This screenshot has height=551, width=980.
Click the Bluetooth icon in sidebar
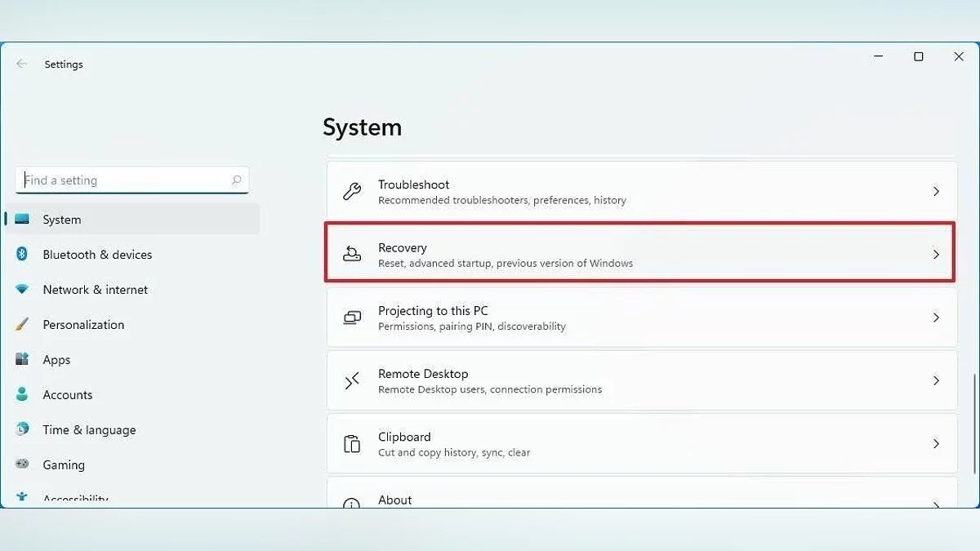(x=22, y=254)
